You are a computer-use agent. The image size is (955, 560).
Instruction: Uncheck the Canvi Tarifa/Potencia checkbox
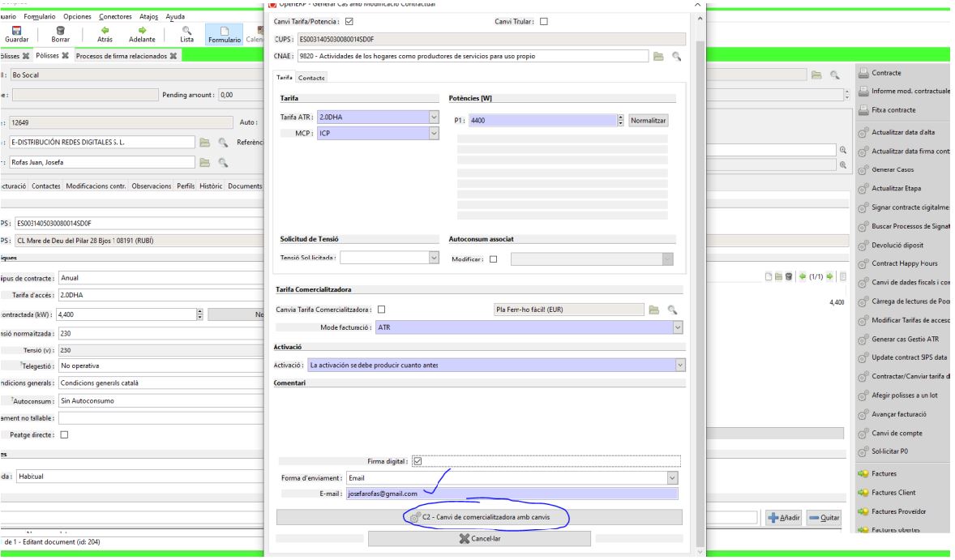click(349, 21)
